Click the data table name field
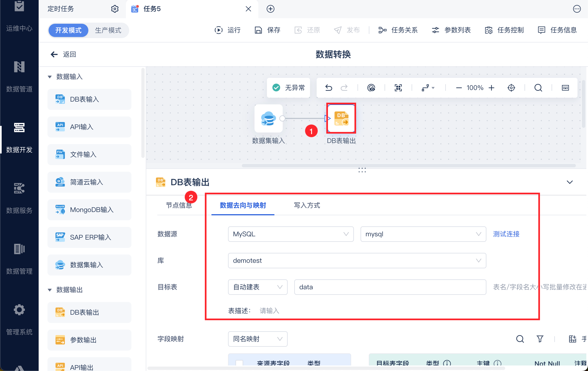The width and height of the screenshot is (588, 371). 390,287
